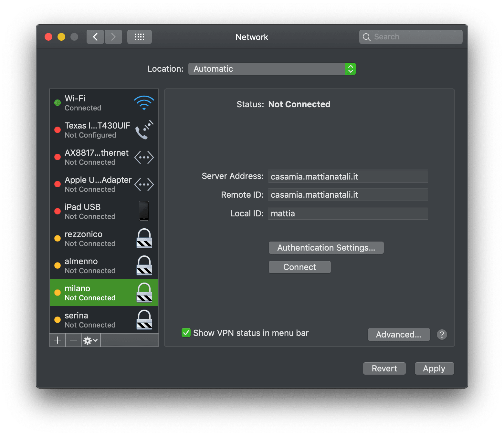Screen dimensions: 504x436
Task: Click the Connect button
Action: pos(300,267)
